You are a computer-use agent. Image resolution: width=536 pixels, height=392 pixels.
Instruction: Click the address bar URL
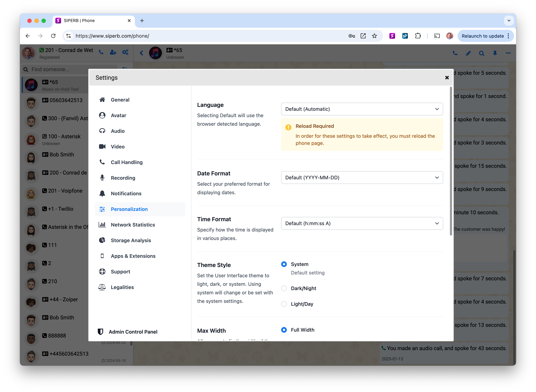tap(112, 36)
